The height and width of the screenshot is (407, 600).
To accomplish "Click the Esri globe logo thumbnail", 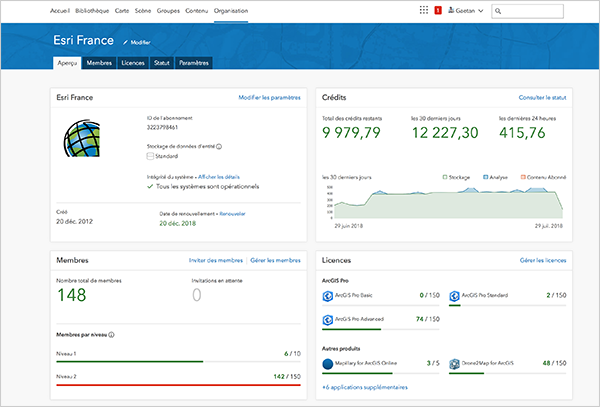I will click(82, 138).
